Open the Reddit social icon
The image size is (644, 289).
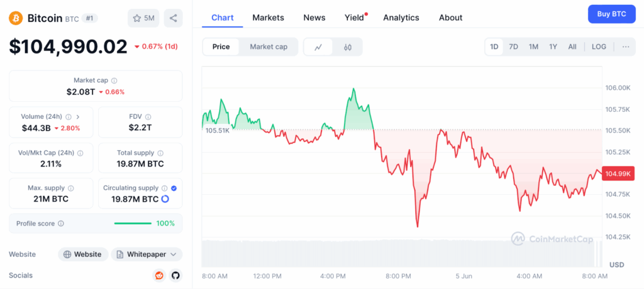(159, 275)
